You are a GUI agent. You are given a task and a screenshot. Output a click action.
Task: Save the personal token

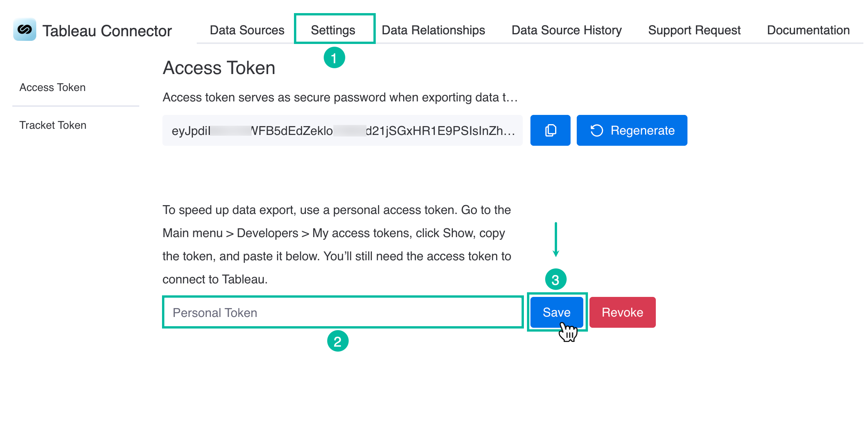tap(557, 312)
